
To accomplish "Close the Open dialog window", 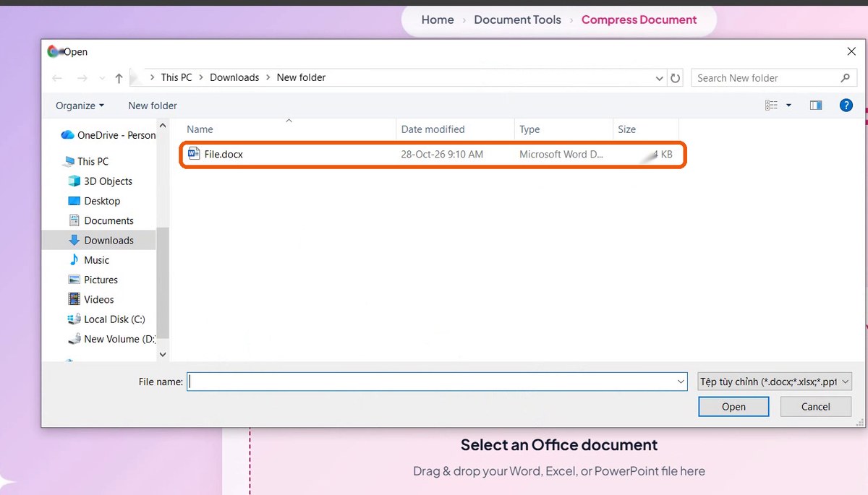I will pyautogui.click(x=851, y=51).
